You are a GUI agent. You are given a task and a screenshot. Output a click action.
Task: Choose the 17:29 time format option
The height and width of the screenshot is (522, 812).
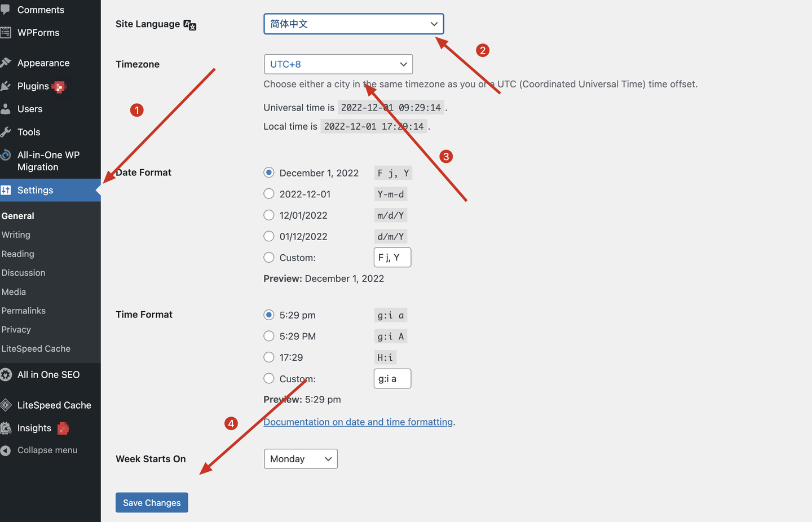(269, 357)
